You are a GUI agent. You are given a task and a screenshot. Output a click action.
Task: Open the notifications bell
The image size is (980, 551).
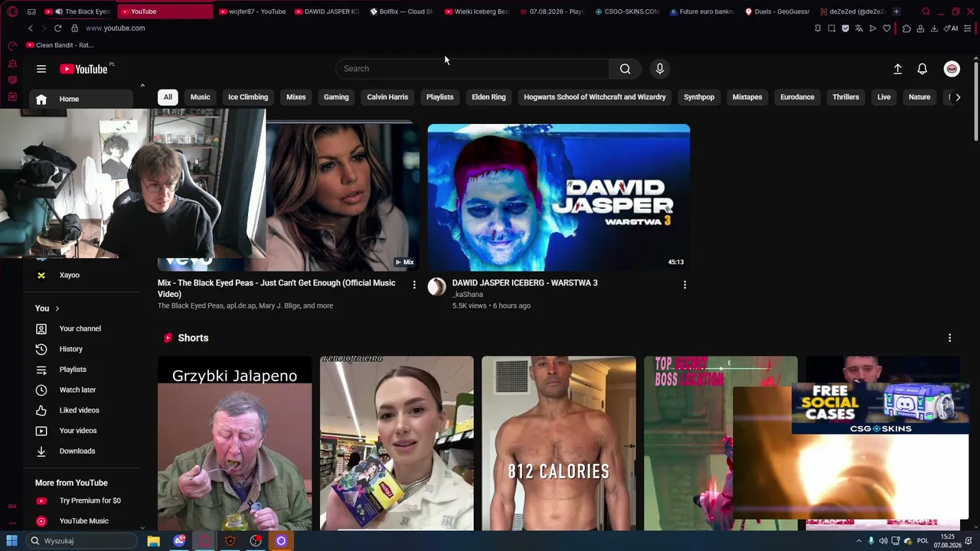coord(923,69)
